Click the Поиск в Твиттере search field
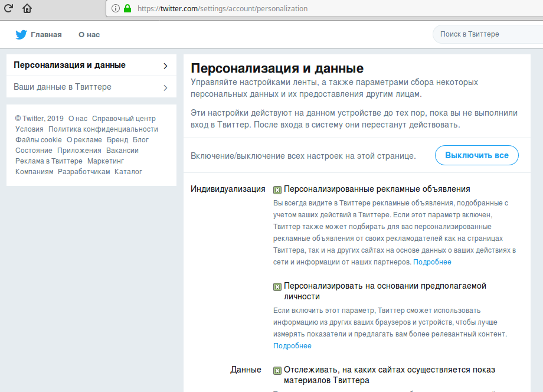 point(488,34)
